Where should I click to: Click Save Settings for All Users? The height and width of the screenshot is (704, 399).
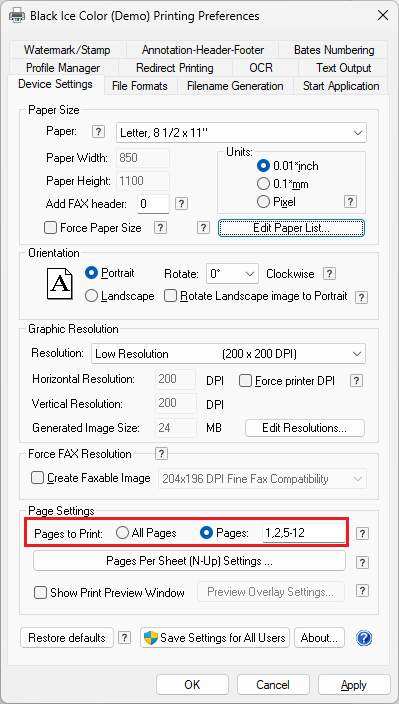215,638
